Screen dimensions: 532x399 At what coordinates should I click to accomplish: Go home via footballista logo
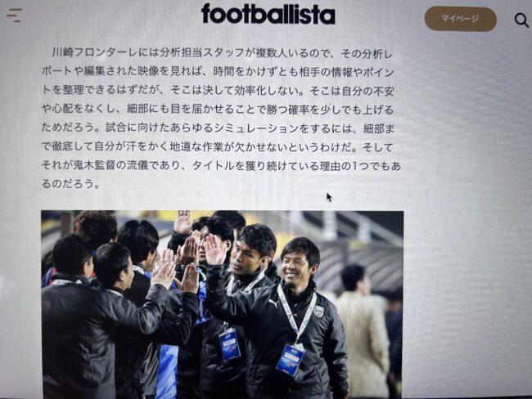pyautogui.click(x=268, y=14)
